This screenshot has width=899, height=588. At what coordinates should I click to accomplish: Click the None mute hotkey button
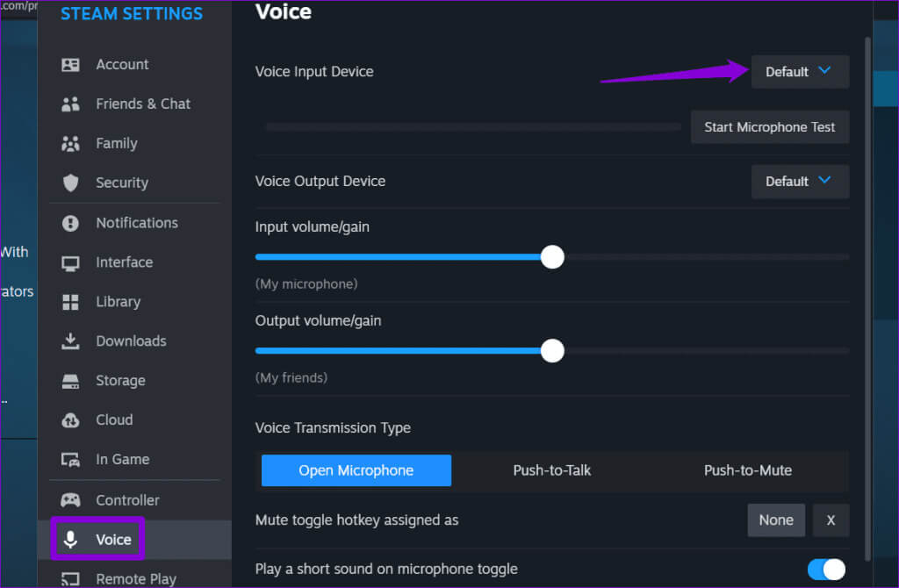(x=776, y=520)
